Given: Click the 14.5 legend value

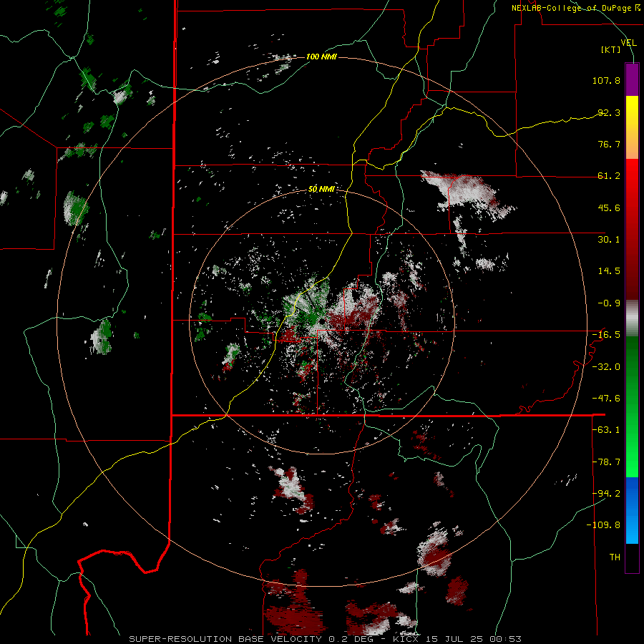Looking at the screenshot, I should [609, 271].
